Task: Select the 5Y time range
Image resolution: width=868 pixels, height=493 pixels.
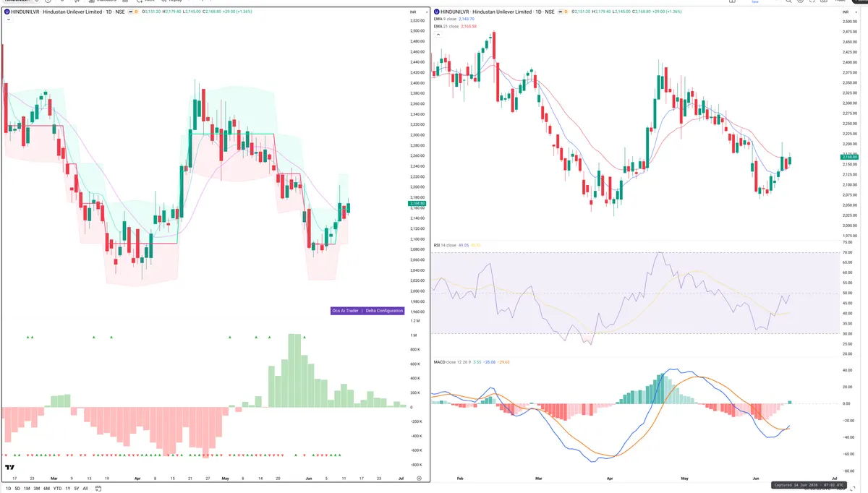Action: pyautogui.click(x=77, y=489)
